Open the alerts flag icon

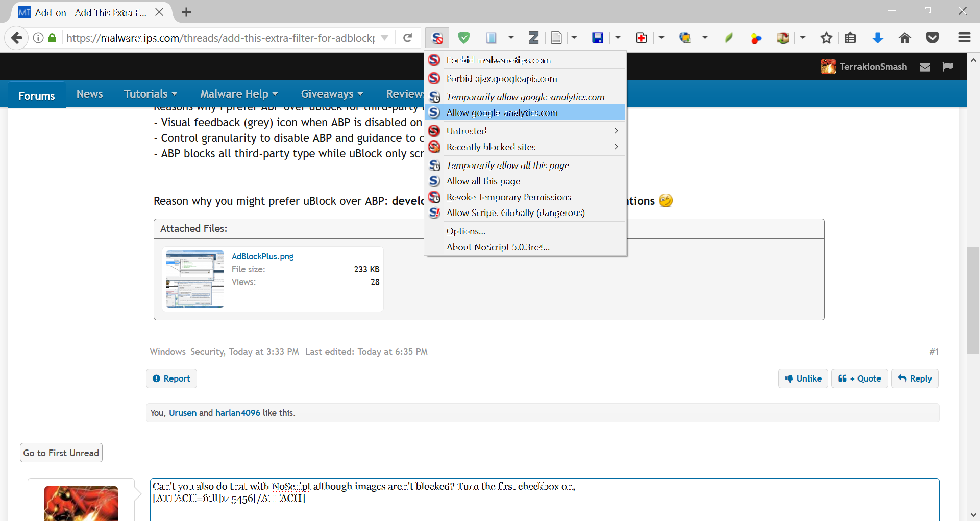tap(948, 67)
